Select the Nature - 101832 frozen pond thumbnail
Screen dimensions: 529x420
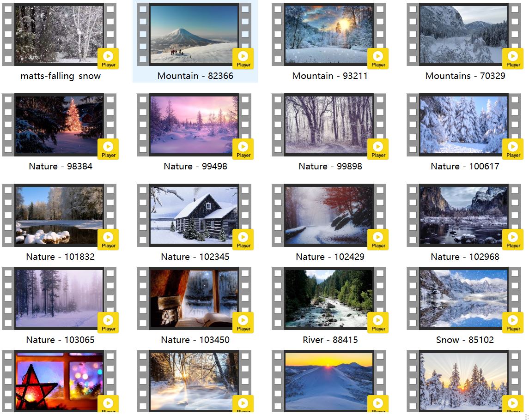(59, 215)
